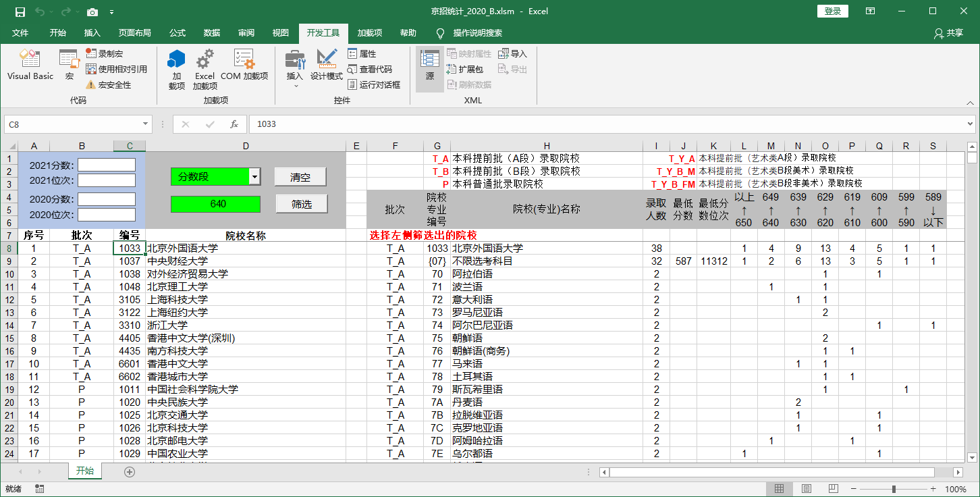Select the 开始 worksheet tab

click(x=85, y=471)
